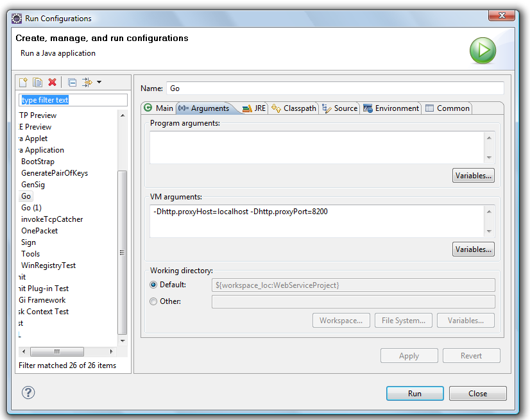Viewport: 530px width, 420px height.
Task: Click the help question mark icon
Action: point(28,392)
